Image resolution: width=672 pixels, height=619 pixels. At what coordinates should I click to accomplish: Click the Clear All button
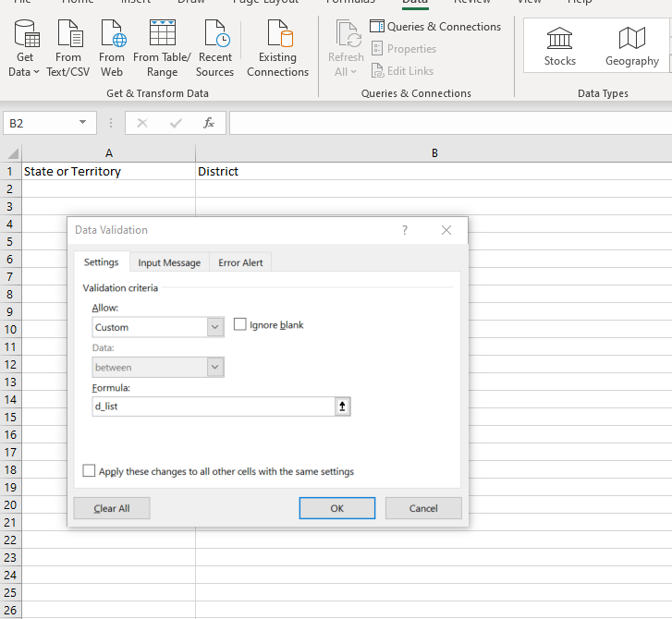[x=112, y=508]
